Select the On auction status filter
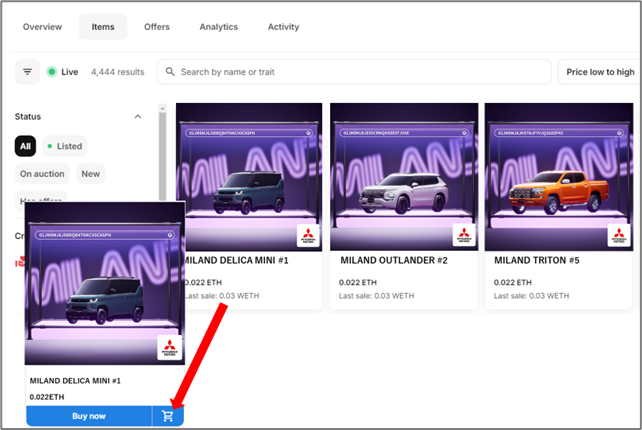This screenshot has height=430, width=642. tap(42, 174)
